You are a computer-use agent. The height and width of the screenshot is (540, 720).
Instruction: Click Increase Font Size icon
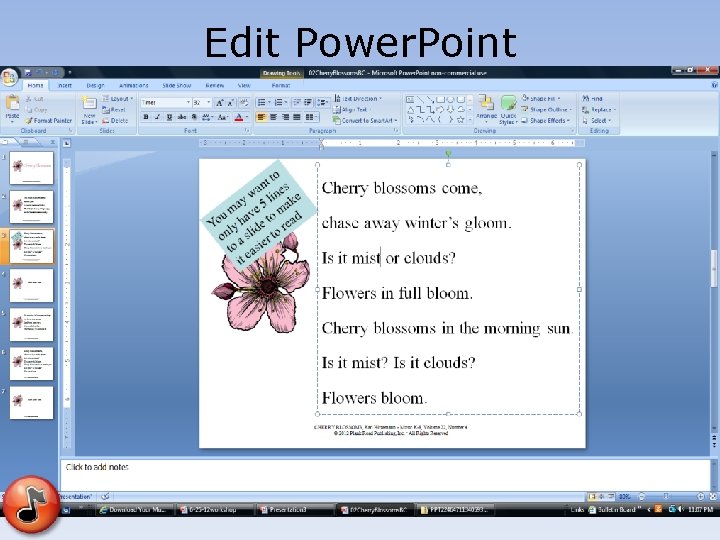click(x=219, y=102)
